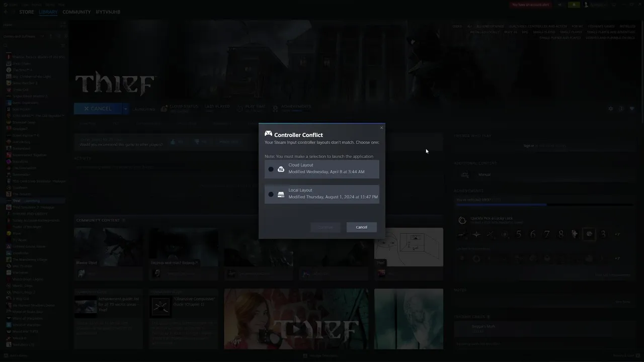
Task: Click the cloud download icon in dialog
Action: (x=281, y=169)
